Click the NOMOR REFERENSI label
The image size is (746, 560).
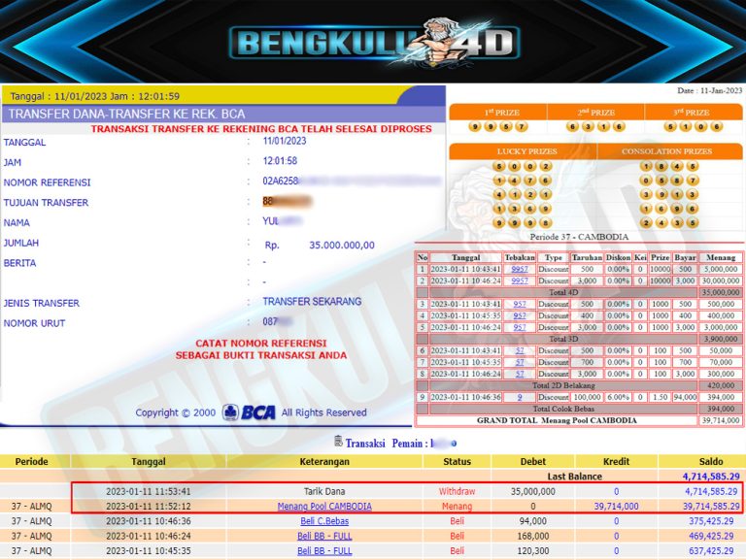[x=47, y=182]
